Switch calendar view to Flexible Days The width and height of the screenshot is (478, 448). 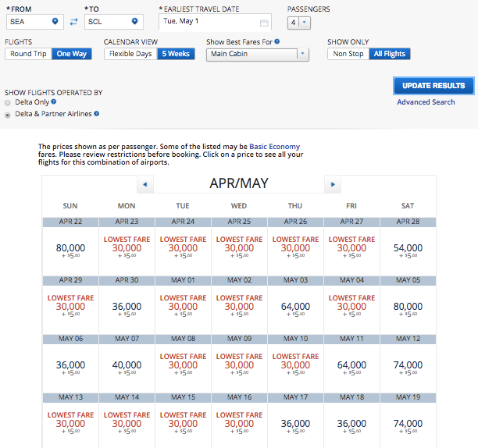pyautogui.click(x=130, y=54)
